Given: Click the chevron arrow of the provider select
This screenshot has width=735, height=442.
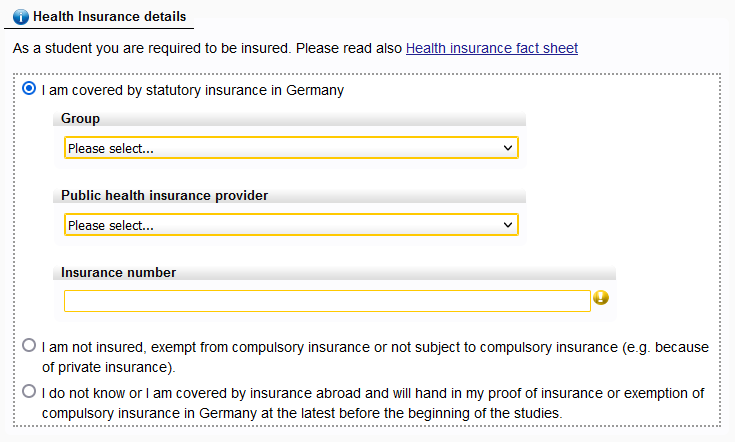Looking at the screenshot, I should point(508,225).
